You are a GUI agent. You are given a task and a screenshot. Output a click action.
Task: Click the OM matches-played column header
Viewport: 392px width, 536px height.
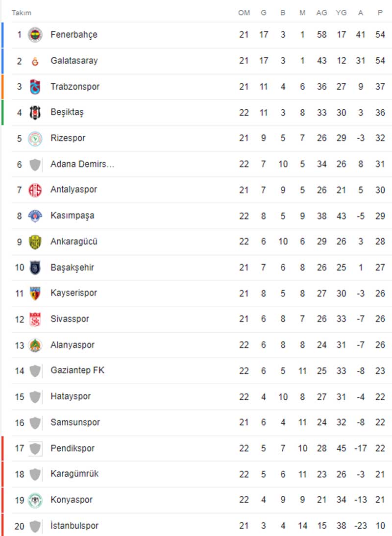click(x=244, y=13)
